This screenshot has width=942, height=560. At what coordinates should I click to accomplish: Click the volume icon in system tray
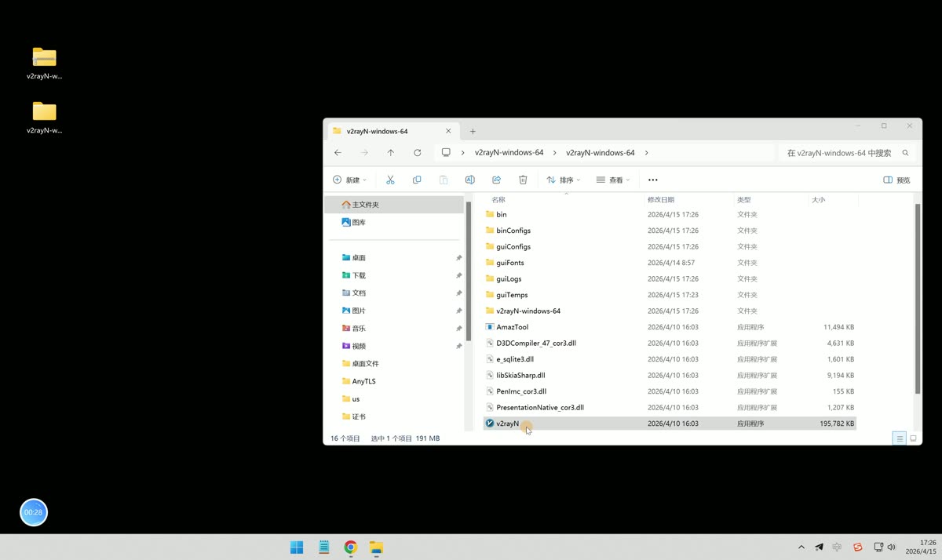coord(891,547)
